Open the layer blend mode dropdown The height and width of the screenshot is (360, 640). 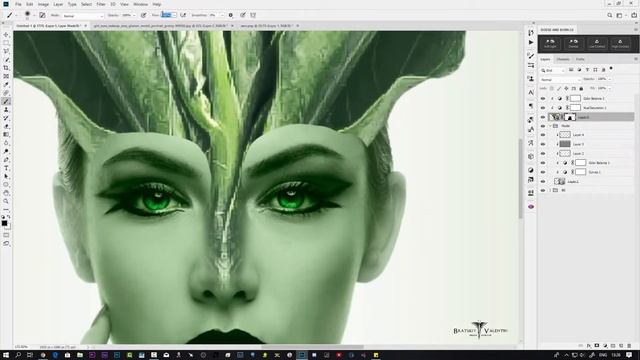pyautogui.click(x=560, y=79)
